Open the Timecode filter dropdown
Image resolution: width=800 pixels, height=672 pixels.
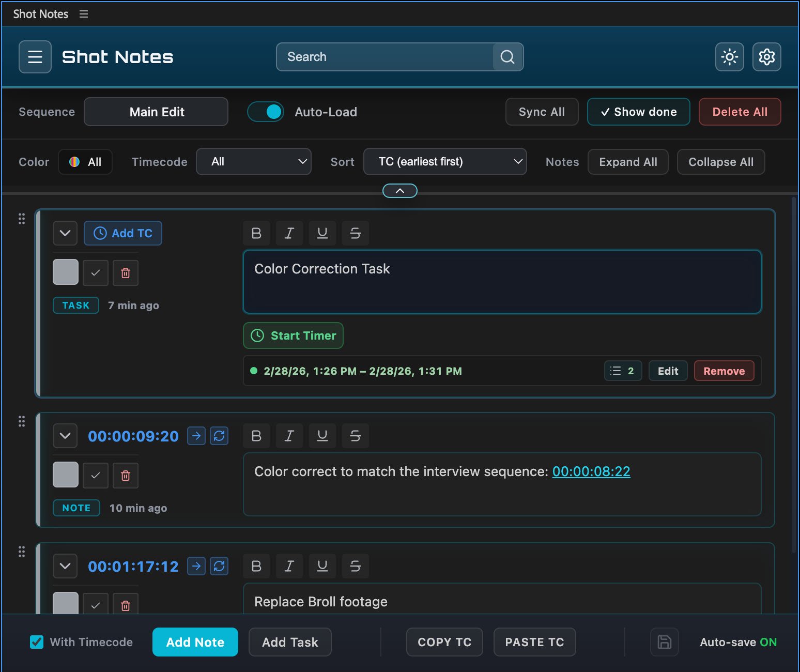click(254, 162)
